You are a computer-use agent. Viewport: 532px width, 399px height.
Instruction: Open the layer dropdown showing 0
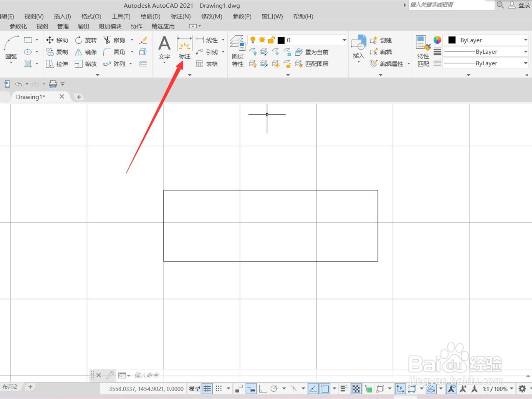click(x=344, y=40)
